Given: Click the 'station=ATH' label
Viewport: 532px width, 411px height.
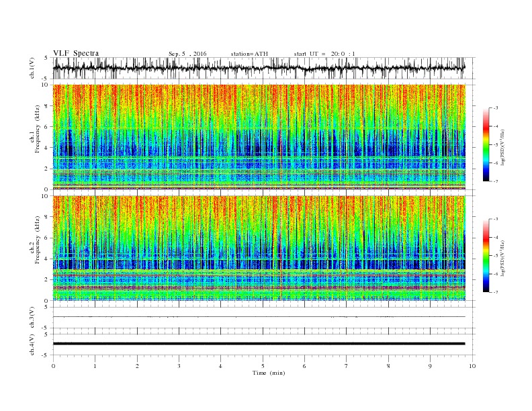Looking at the screenshot, I should point(249,54).
